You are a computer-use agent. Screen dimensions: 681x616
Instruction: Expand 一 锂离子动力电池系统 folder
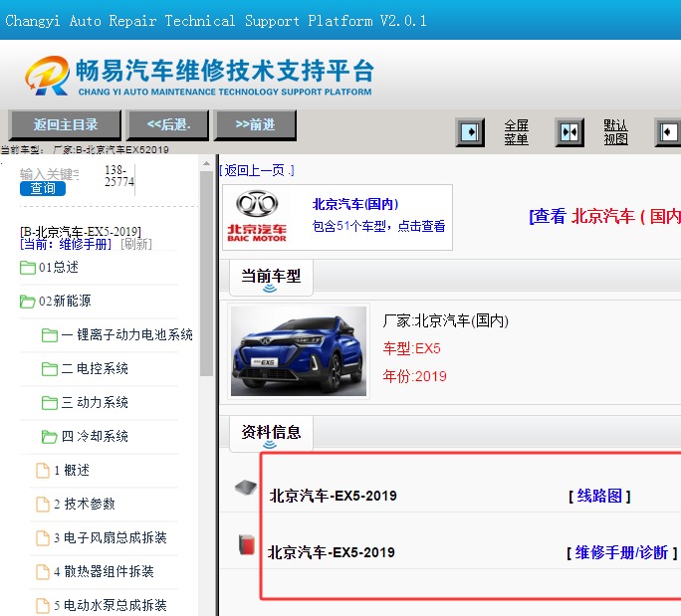pos(117,334)
